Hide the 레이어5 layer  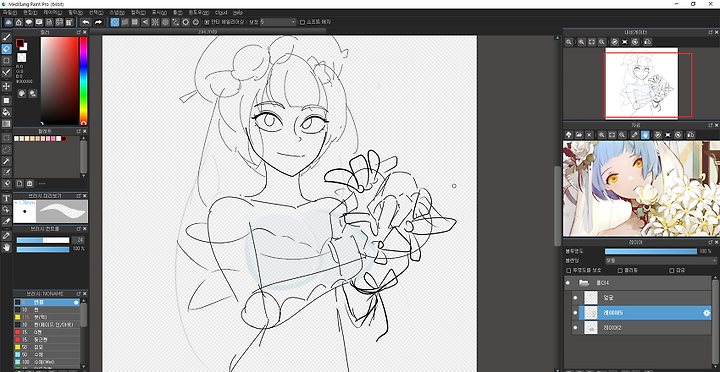pos(575,313)
